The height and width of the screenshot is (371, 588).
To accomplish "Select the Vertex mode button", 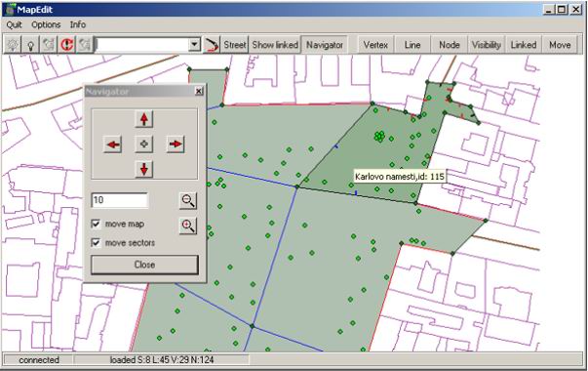I will coord(375,45).
